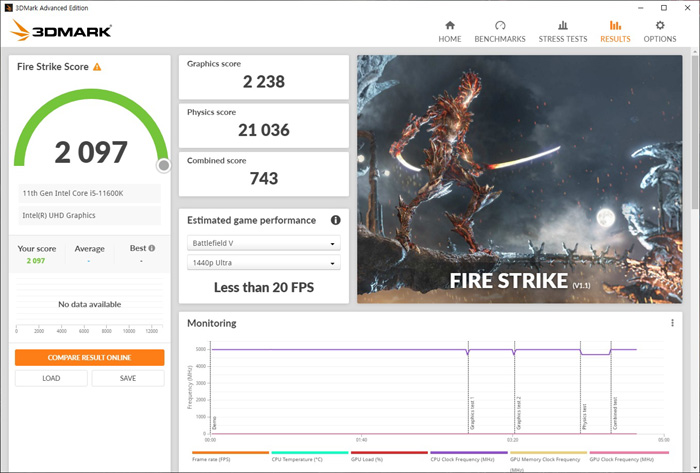This screenshot has width=700, height=473.
Task: Open the Home tab icon
Action: (x=450, y=25)
